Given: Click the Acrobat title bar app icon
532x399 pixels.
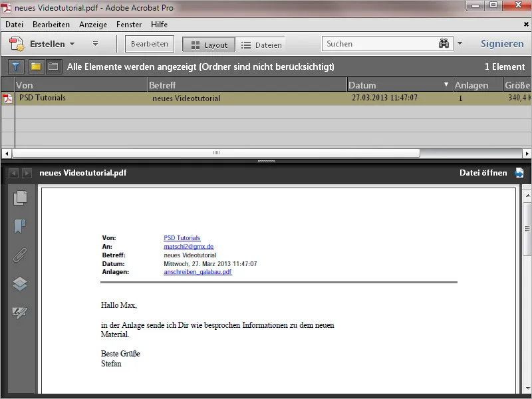Looking at the screenshot, I should [x=6, y=7].
